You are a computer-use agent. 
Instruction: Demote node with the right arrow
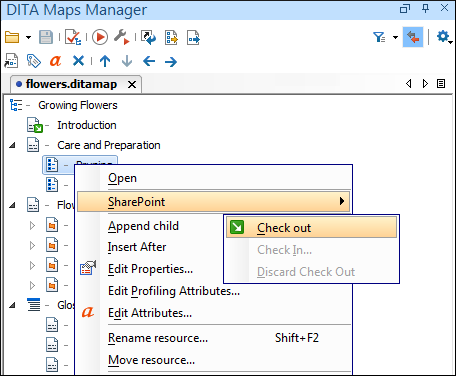pyautogui.click(x=171, y=61)
